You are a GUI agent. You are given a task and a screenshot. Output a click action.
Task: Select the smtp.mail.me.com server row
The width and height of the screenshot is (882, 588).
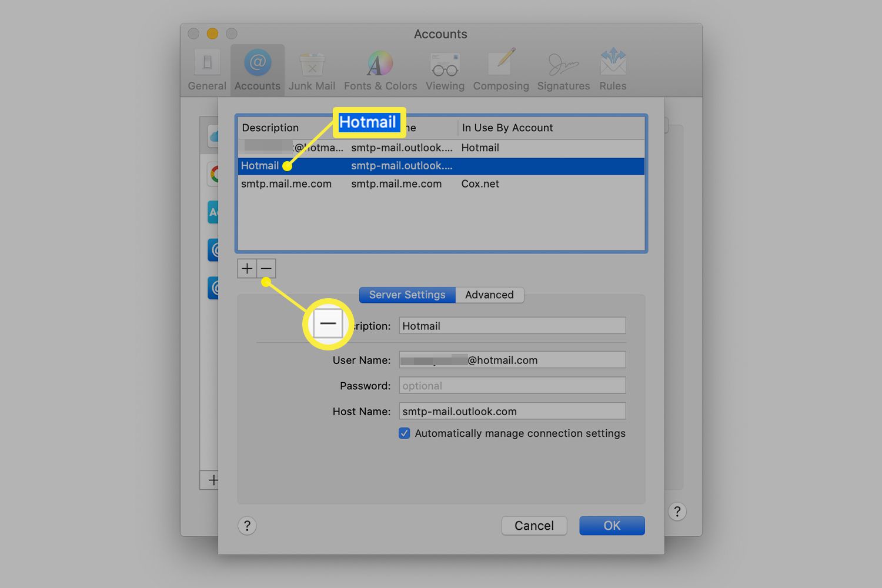[441, 184]
